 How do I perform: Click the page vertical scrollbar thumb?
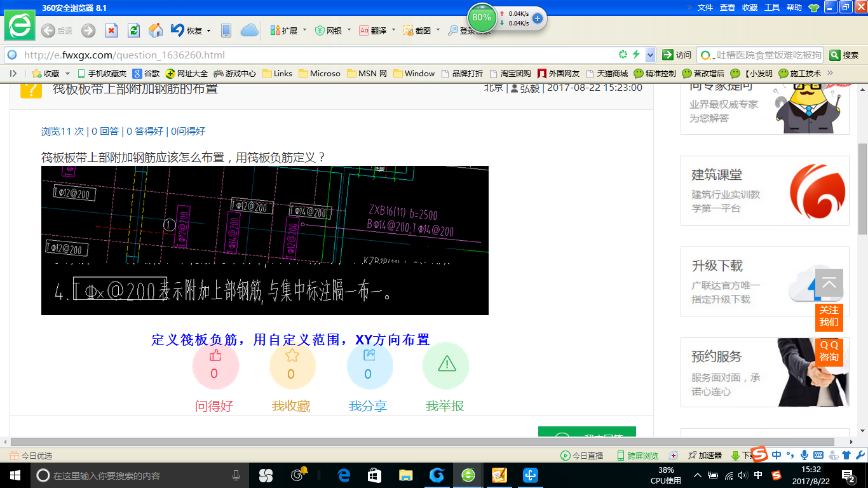tap(862, 189)
